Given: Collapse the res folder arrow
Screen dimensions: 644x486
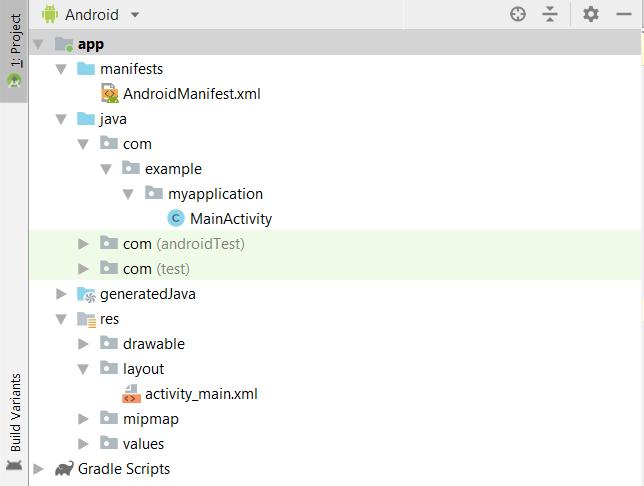Looking at the screenshot, I should click(61, 319).
